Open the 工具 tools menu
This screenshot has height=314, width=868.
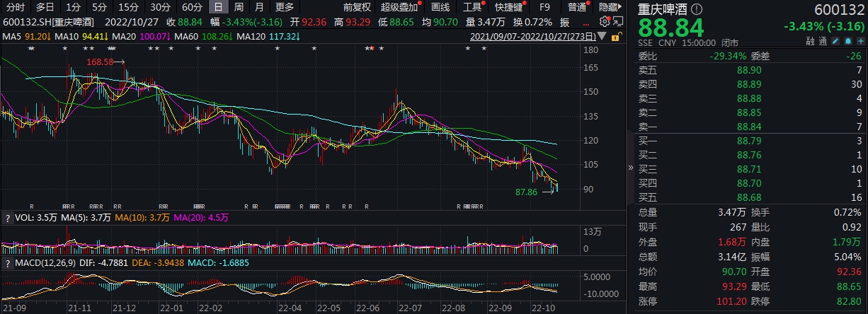[x=472, y=7]
